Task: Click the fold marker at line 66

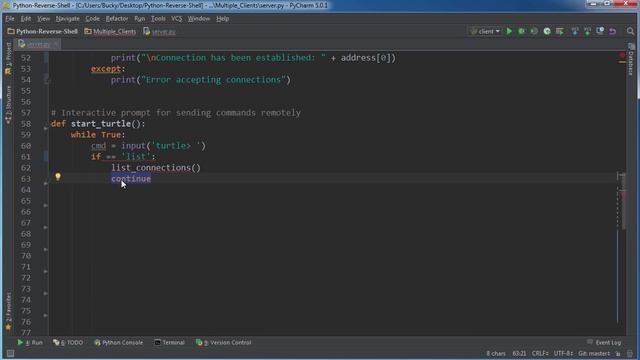Action: pos(46,206)
